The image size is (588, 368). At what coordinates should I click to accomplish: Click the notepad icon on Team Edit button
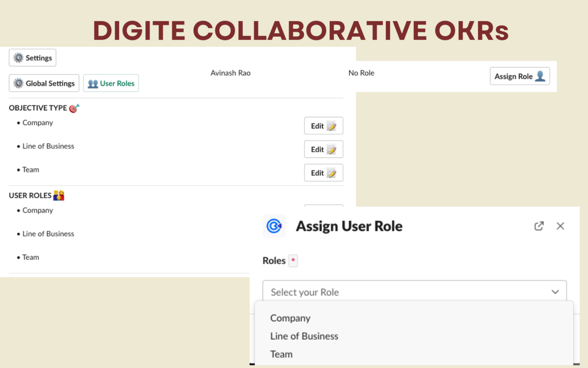pyautogui.click(x=331, y=173)
